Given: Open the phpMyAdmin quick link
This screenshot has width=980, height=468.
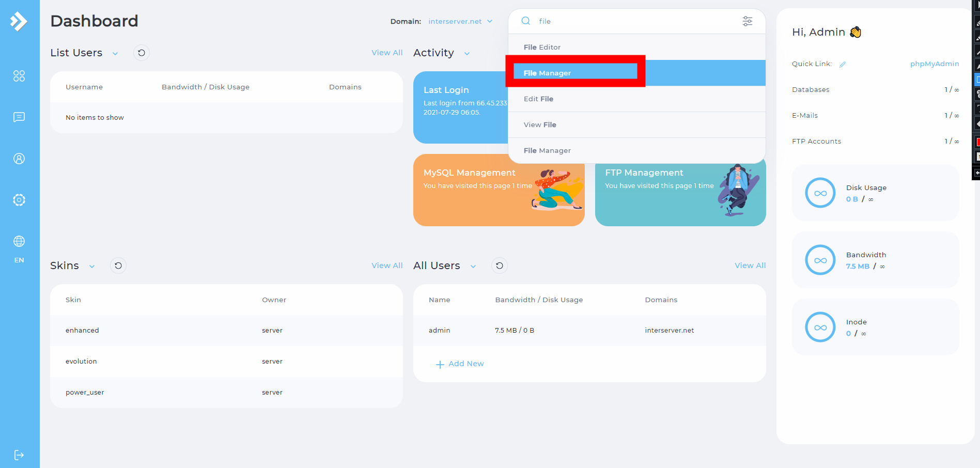Looking at the screenshot, I should pos(935,64).
